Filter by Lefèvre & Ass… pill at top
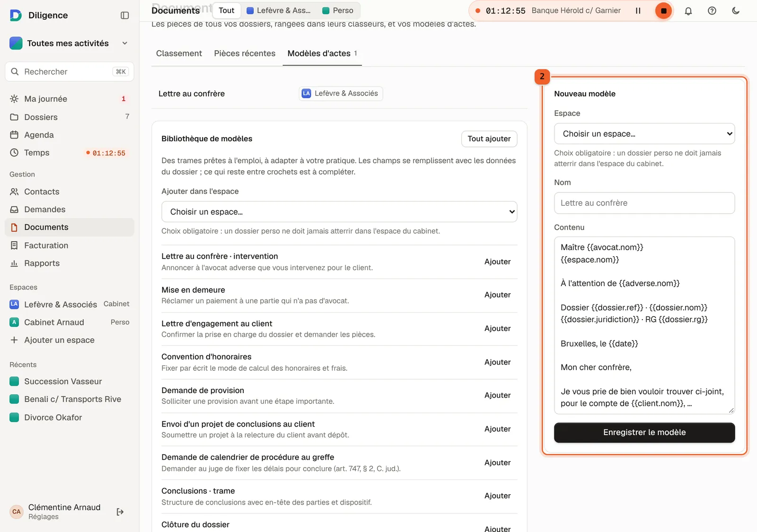The height and width of the screenshot is (532, 757). click(279, 10)
